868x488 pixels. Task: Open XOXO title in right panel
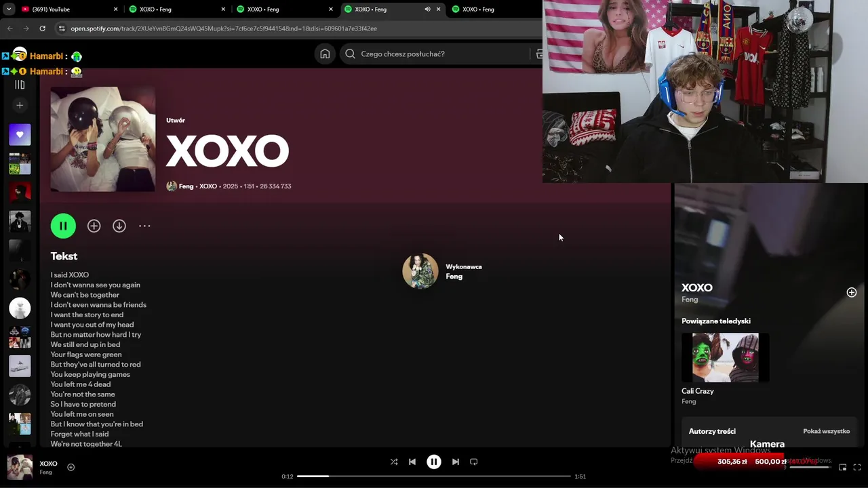(x=696, y=288)
